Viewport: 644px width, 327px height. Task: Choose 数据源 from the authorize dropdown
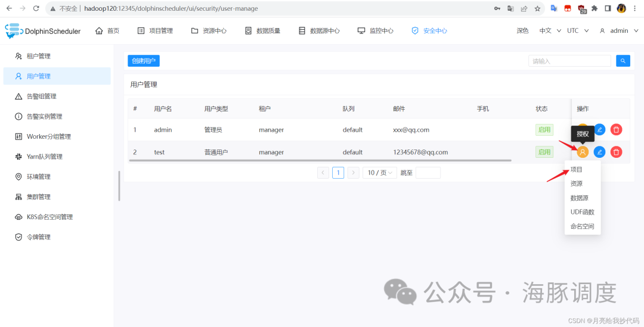pos(583,198)
